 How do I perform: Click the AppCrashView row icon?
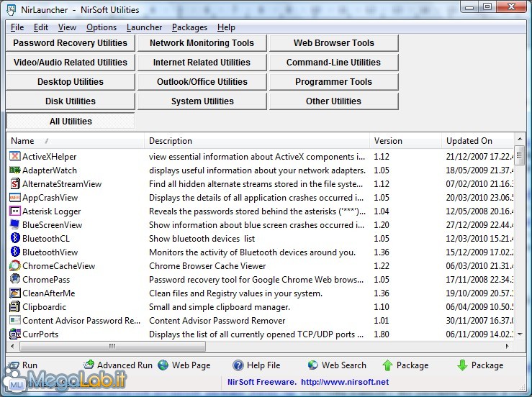point(14,197)
